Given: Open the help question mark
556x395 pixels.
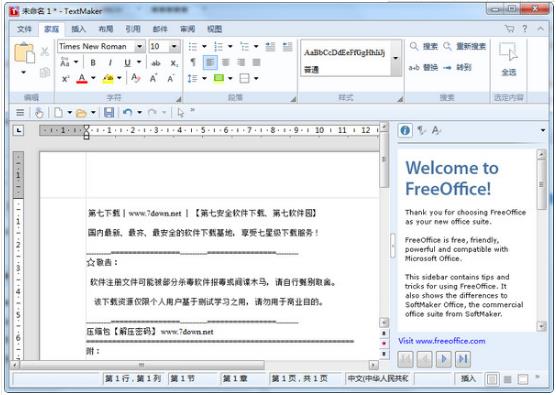Looking at the screenshot, I should tap(525, 29).
